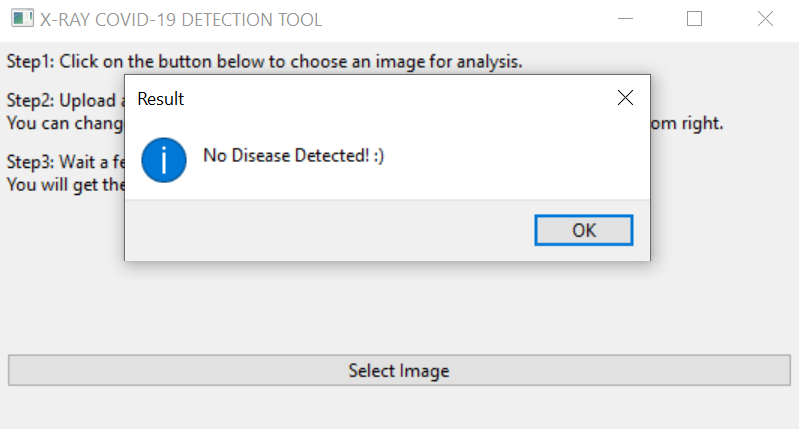Click the blue information icon in the dialog
The height and width of the screenshot is (429, 799).
pyautogui.click(x=164, y=160)
